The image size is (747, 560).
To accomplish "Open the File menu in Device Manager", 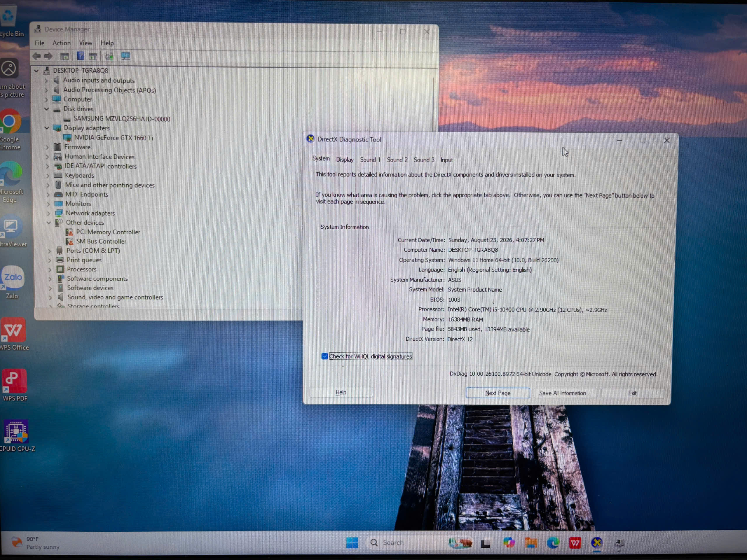I will point(39,43).
